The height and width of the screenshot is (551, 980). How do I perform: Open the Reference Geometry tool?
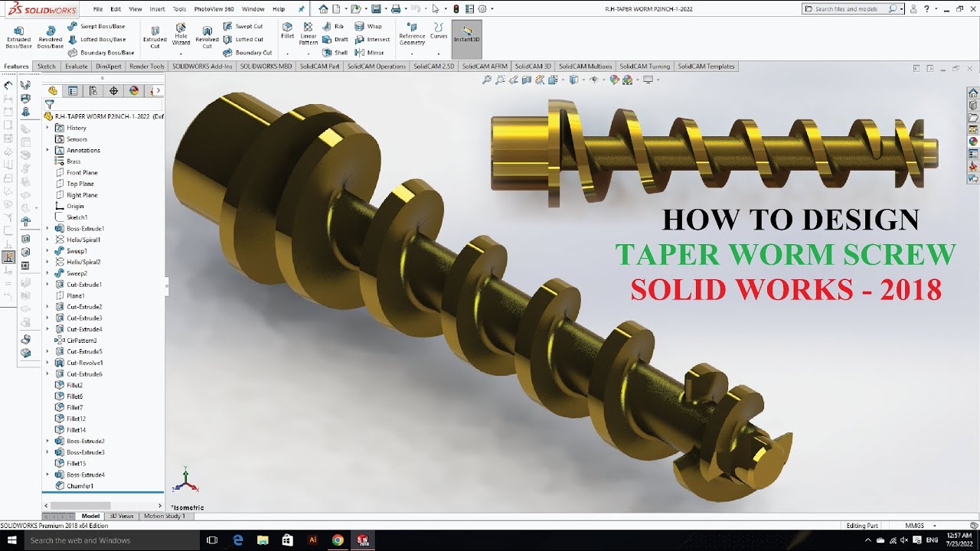pos(412,34)
